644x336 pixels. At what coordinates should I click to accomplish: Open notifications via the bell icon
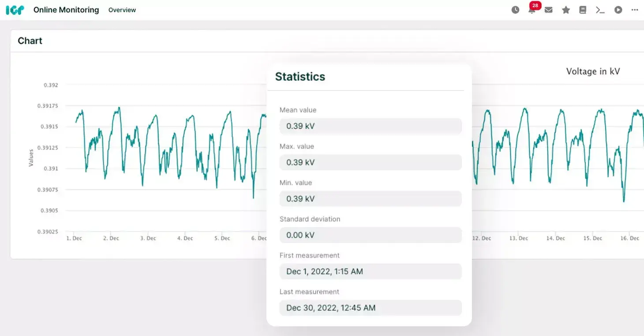coord(532,10)
